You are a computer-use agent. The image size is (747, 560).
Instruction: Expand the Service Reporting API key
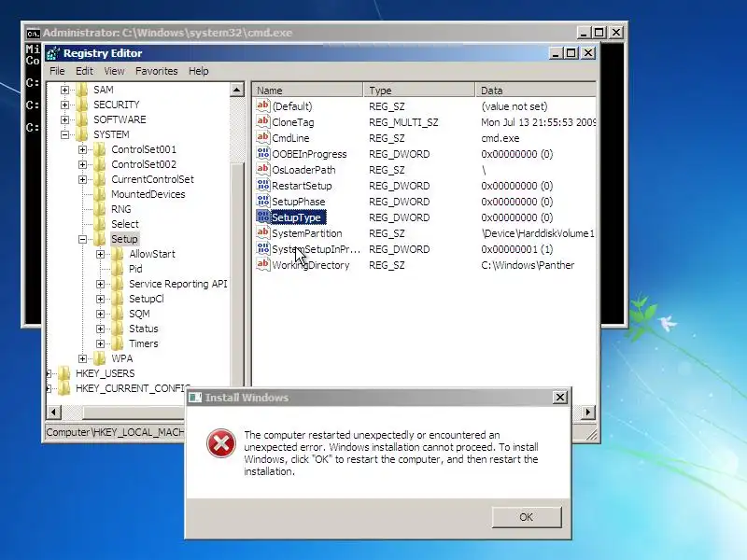click(100, 285)
